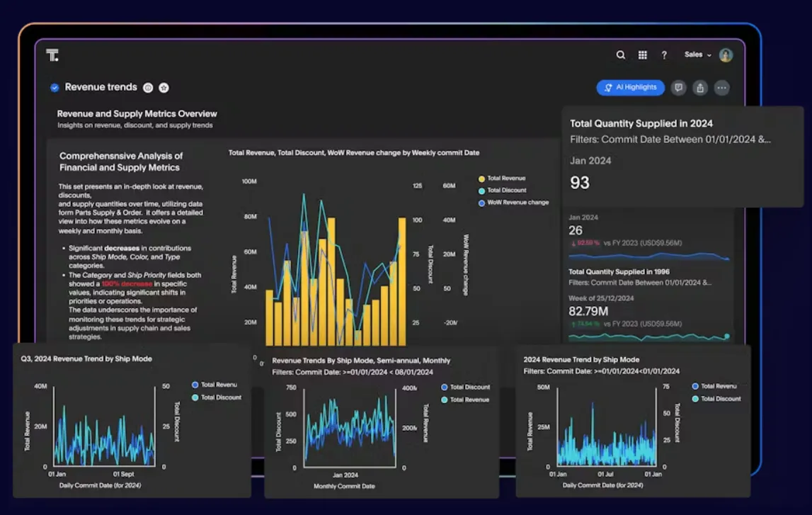Select the Total Revenue yellow legend swatch
Viewport: 812px width, 515px height.
coord(481,179)
